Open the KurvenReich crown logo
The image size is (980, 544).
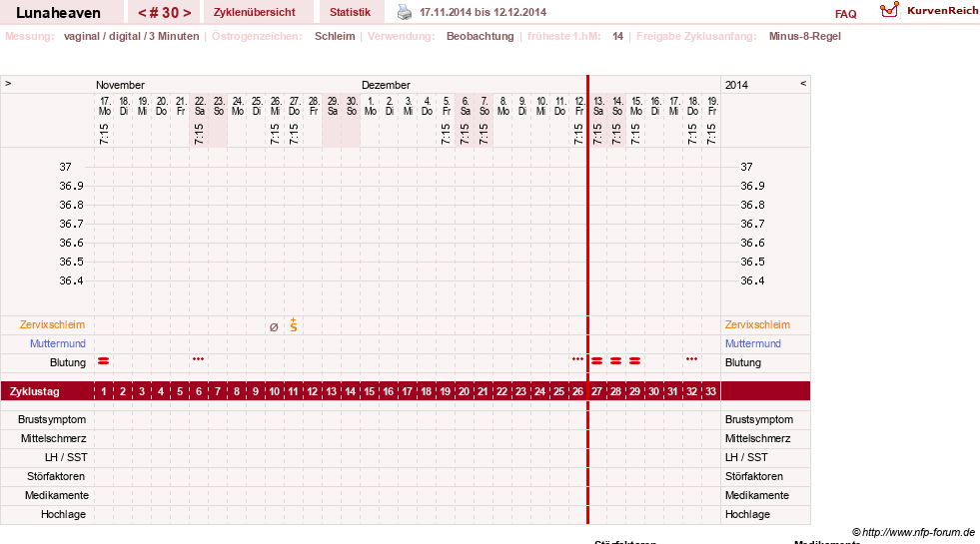click(x=889, y=10)
